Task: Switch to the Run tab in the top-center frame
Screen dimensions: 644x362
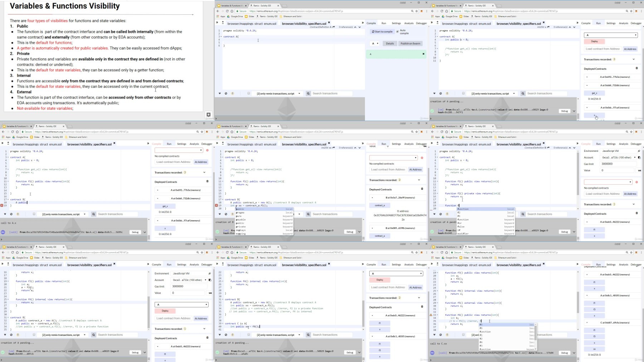Action: coord(384,23)
